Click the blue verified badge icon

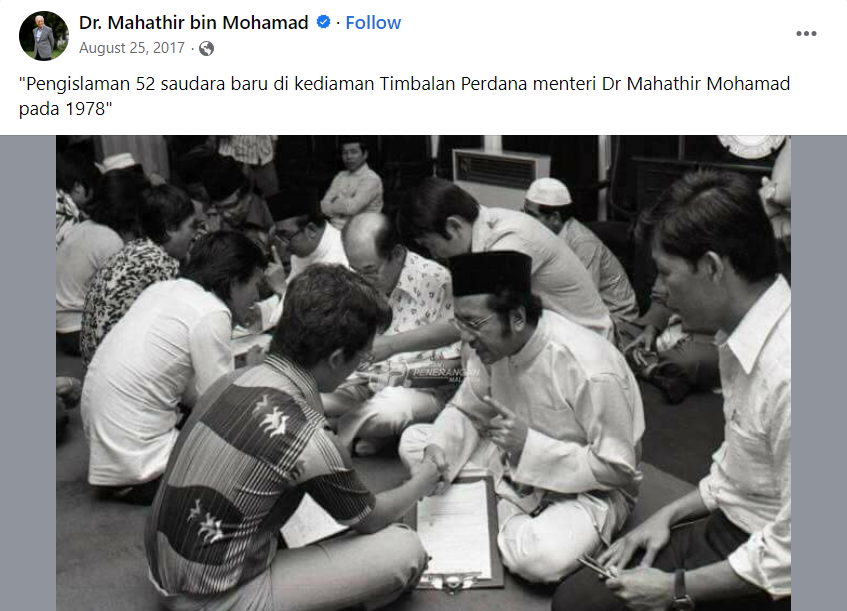point(323,22)
